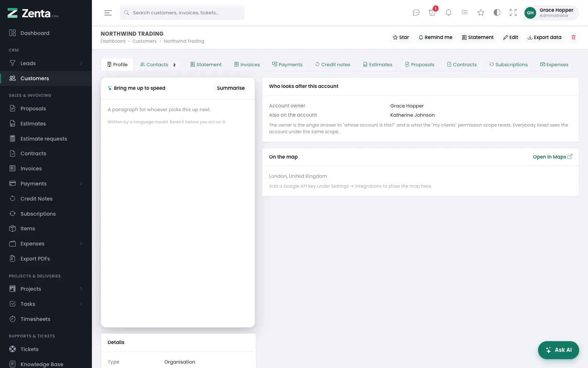Select the Expenses tab
This screenshot has height=368, width=588.
(554, 64)
